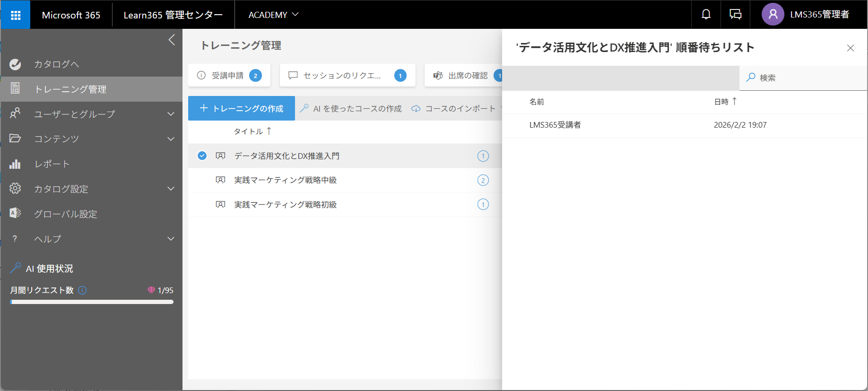
Task: Click the 月間リクエスト数 progress bar
Action: tap(92, 302)
